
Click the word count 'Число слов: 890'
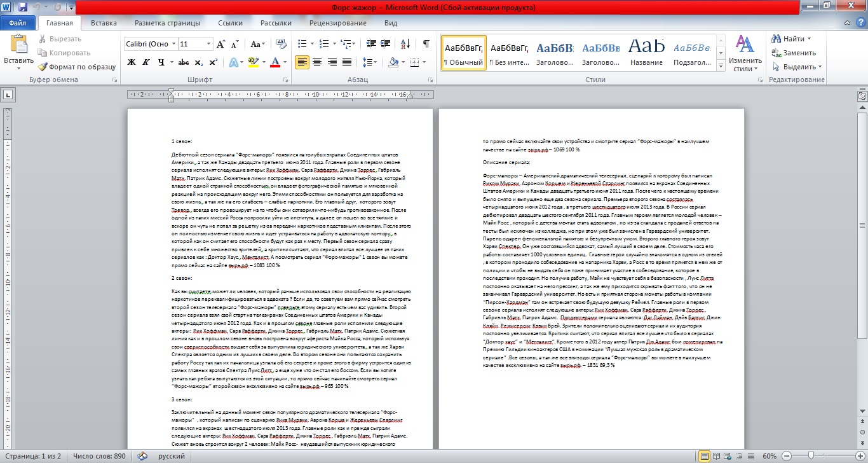100,456
